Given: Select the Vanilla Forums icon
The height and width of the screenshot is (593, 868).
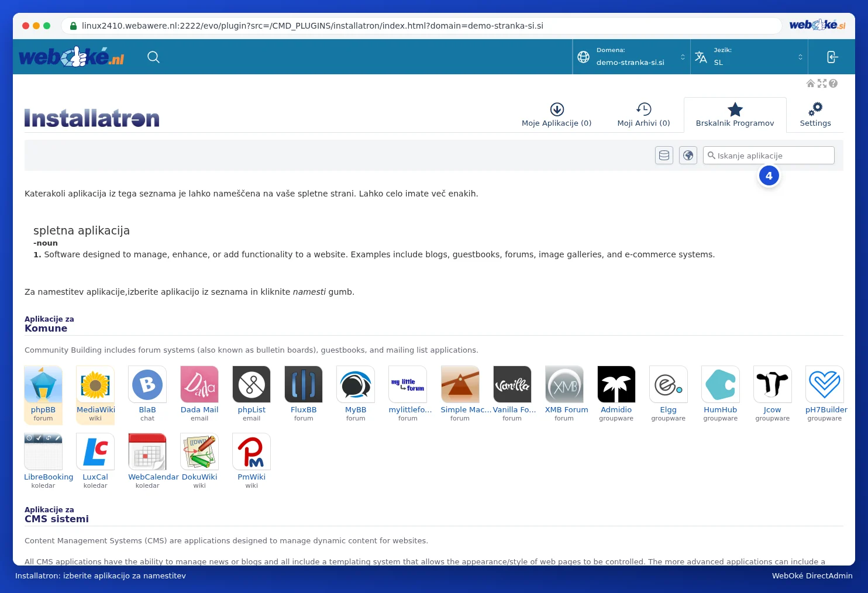Looking at the screenshot, I should (x=512, y=385).
